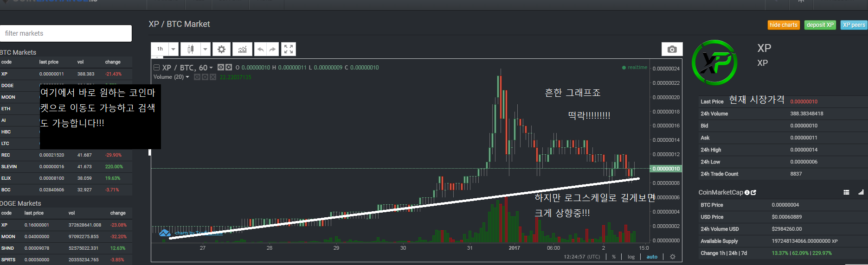
Task: Collapse the chart legend box
Action: tap(156, 67)
